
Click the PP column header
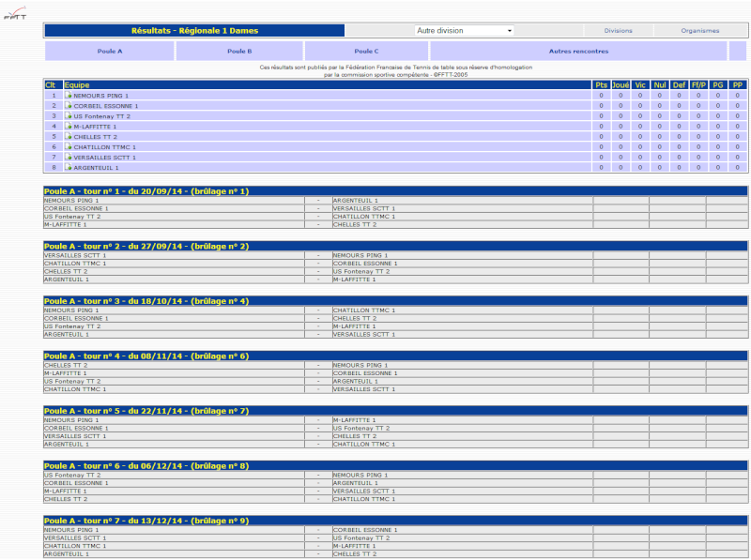(x=737, y=85)
